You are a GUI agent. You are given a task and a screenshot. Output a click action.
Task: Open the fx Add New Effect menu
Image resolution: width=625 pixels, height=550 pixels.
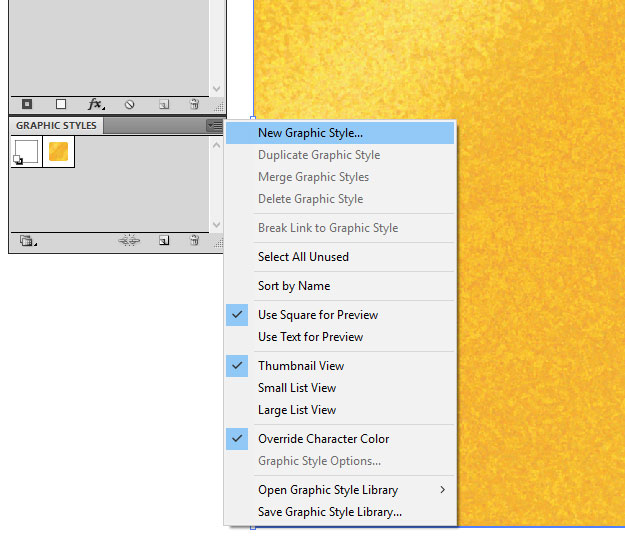point(96,104)
